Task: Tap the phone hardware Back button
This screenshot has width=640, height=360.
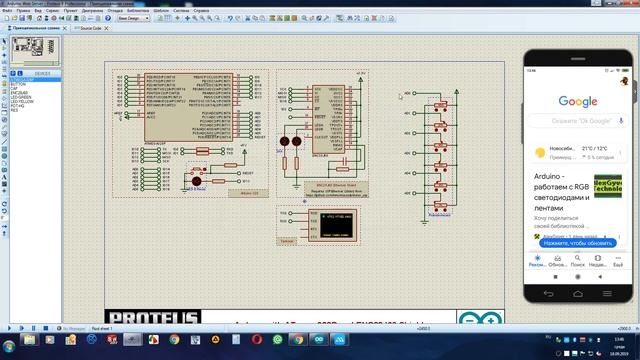Action: click(x=548, y=293)
